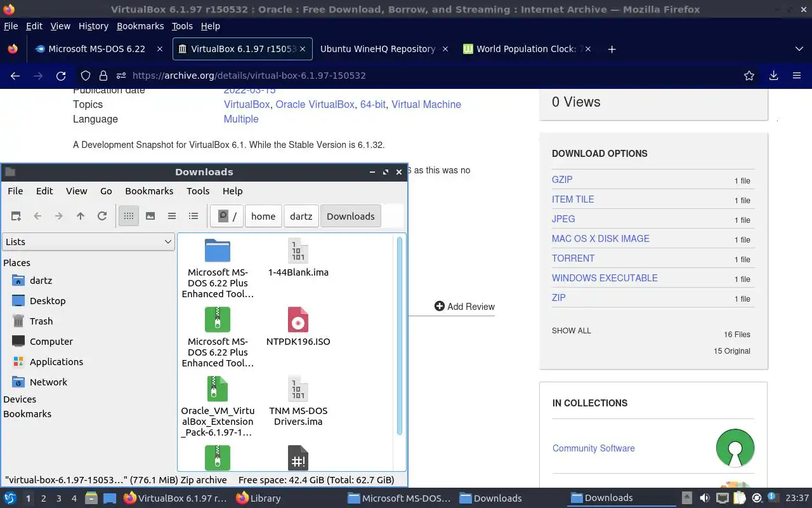Open the system application menu launcher
Viewport: 812px width, 508px height.
pyautogui.click(x=10, y=498)
